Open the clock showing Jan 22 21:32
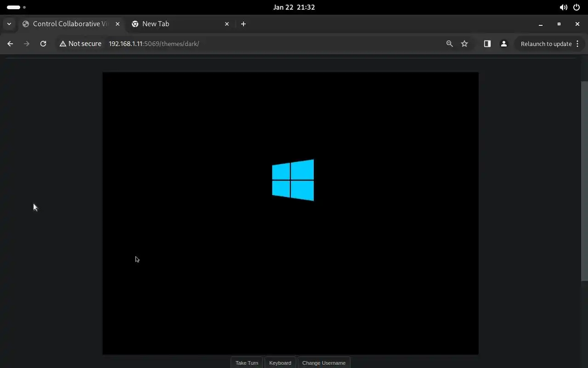This screenshot has height=368, width=588. pyautogui.click(x=294, y=7)
